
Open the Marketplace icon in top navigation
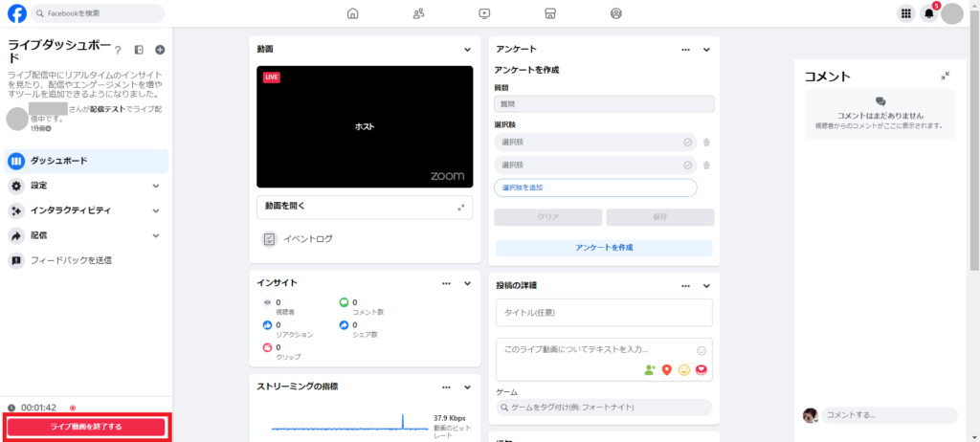coord(549,13)
